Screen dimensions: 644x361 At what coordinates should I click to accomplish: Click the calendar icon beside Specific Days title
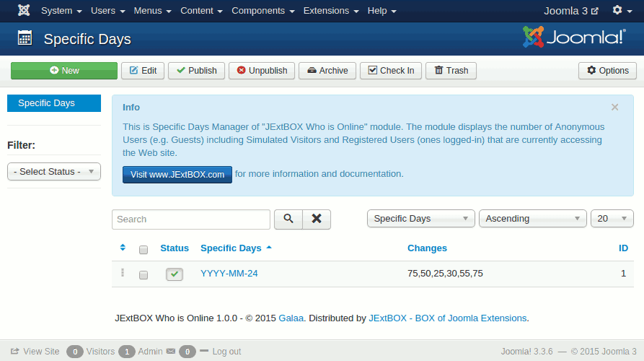[x=25, y=38]
